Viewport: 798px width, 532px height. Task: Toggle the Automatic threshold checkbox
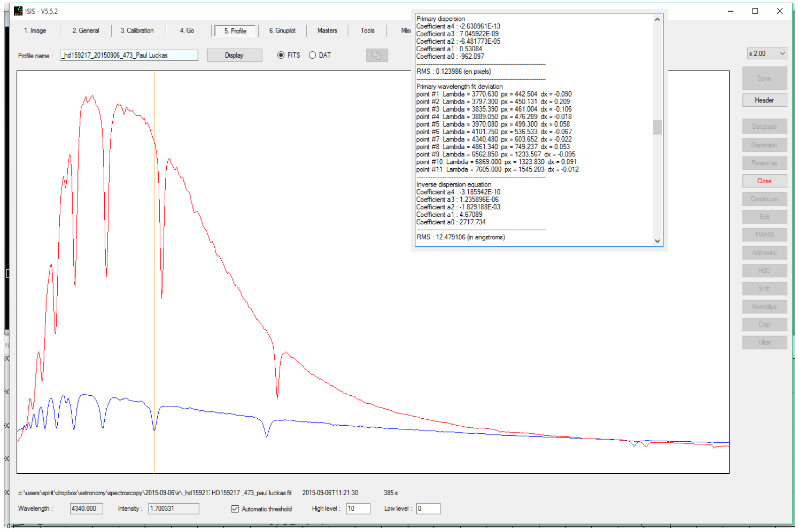click(x=235, y=509)
